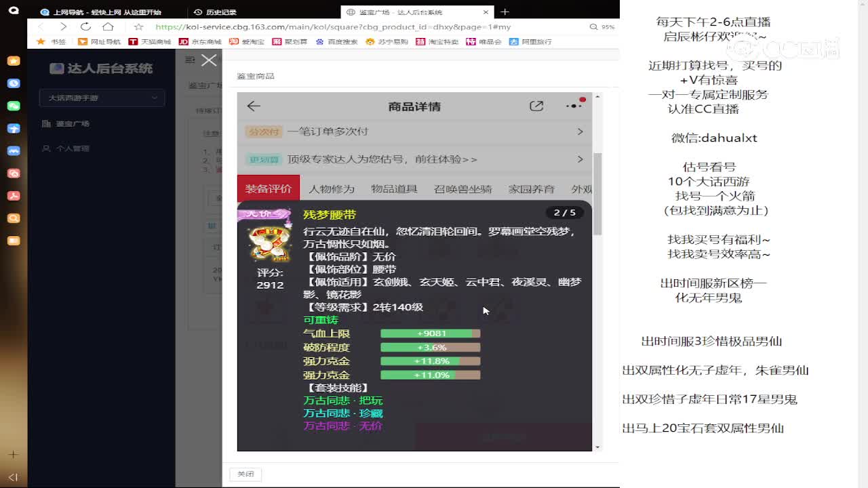Open the 召唤兽坐骑 tab
Viewport: 868px width, 488px height.
[463, 189]
